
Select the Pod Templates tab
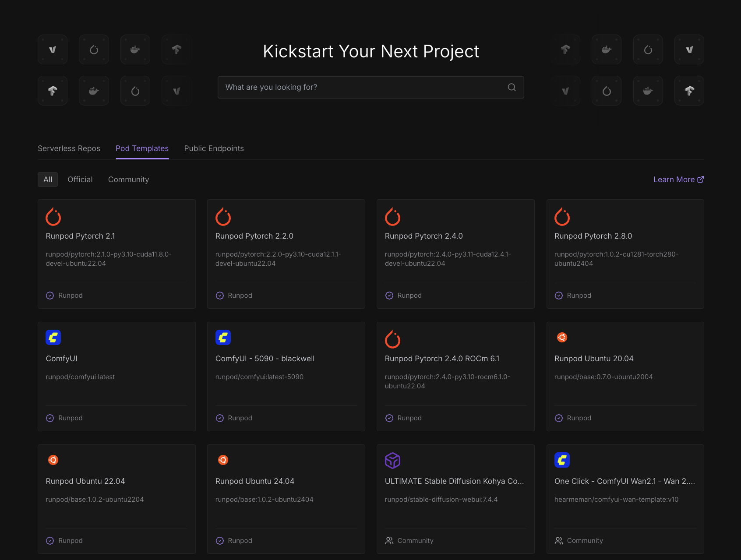pyautogui.click(x=142, y=148)
